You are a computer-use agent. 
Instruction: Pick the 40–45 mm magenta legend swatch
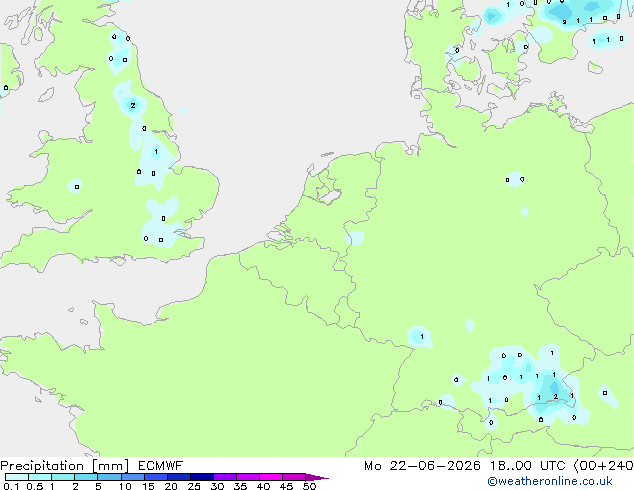(271, 477)
